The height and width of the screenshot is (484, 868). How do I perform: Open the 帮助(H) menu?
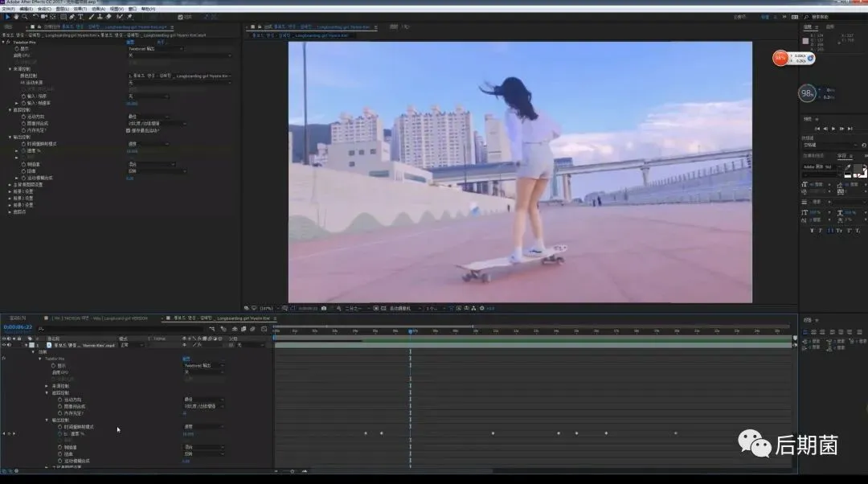tap(148, 9)
